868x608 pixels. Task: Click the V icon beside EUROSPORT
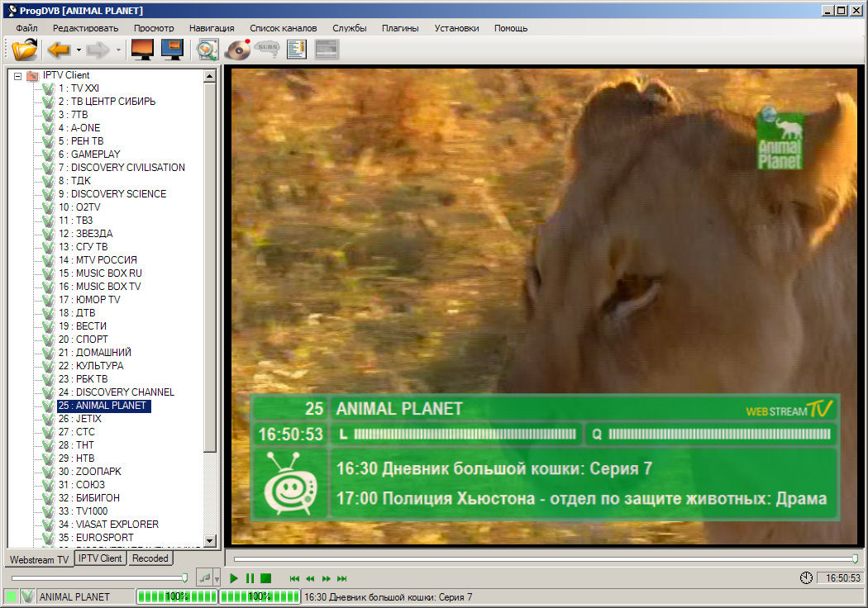49,538
